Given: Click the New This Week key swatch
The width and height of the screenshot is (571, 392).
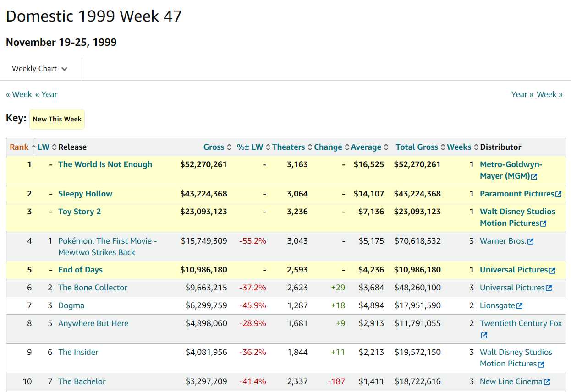Looking at the screenshot, I should (x=57, y=119).
